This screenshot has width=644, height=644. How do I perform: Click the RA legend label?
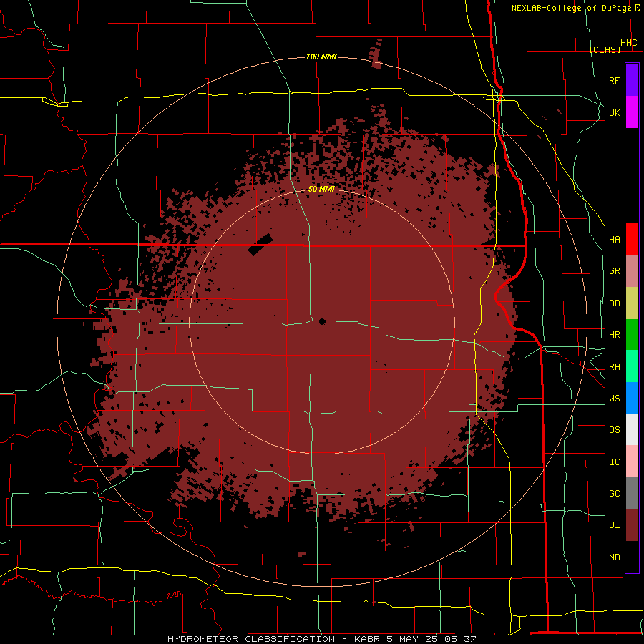pyautogui.click(x=614, y=367)
